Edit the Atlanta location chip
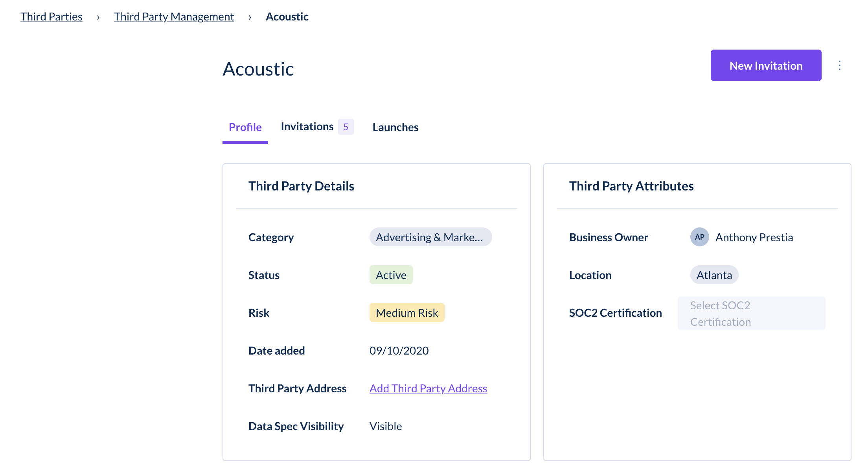This screenshot has width=868, height=473. point(714,275)
